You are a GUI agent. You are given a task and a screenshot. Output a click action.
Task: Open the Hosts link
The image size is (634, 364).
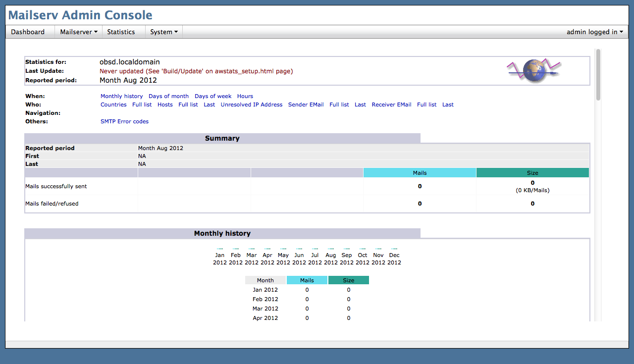165,104
